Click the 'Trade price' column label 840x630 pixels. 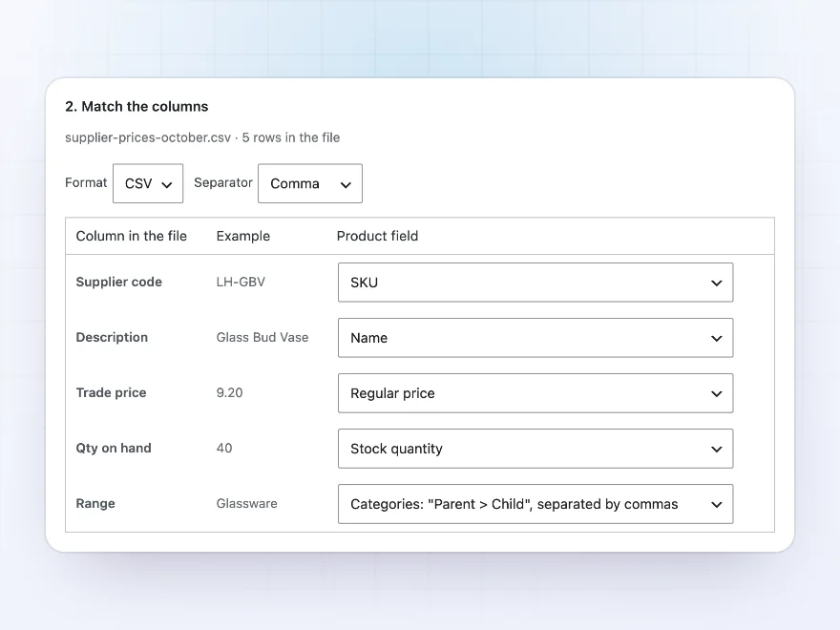click(111, 392)
